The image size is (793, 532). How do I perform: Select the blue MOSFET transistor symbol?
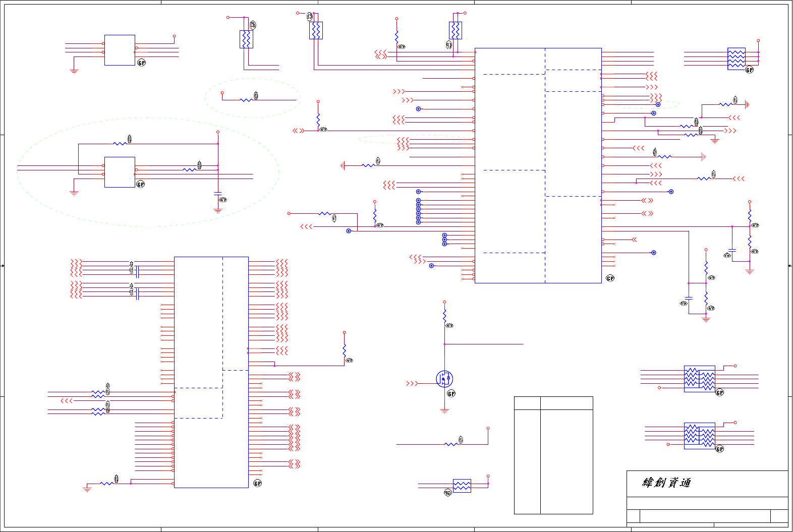(x=444, y=379)
